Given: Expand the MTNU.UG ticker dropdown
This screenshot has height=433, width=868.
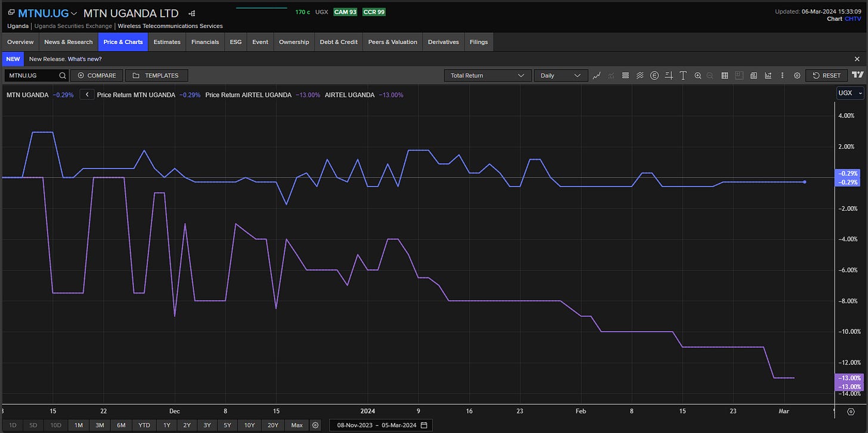Looking at the screenshot, I should (73, 13).
